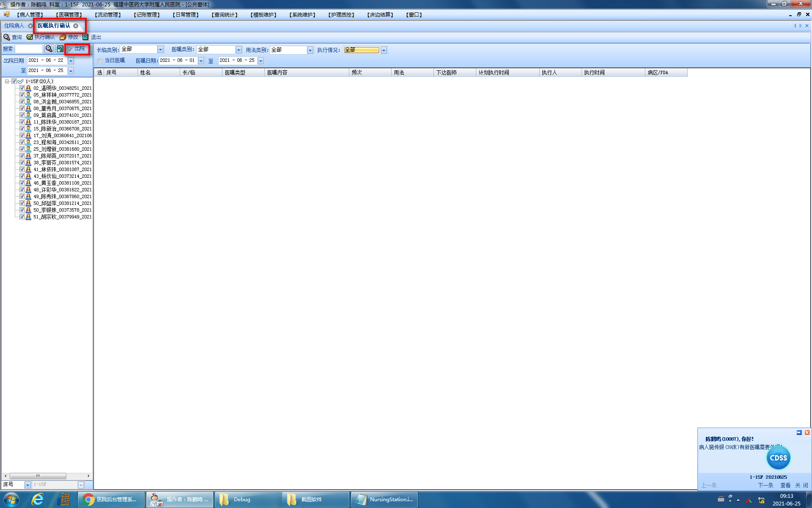Close the 医嘱执行确认 tab with its X
Viewport: 812px width, 508px height.
coord(76,26)
